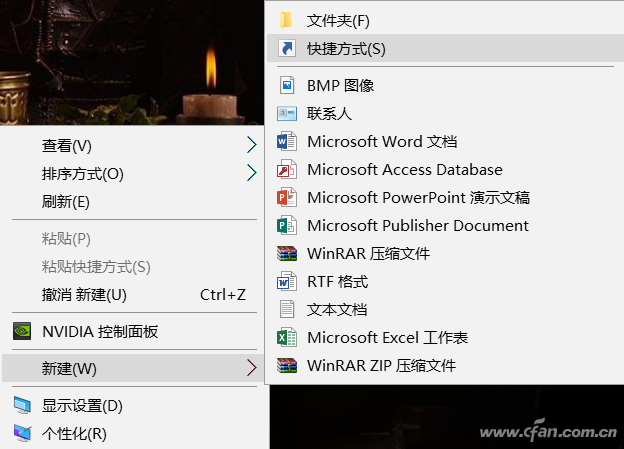Click the BMP image file icon
The image size is (624, 449).
[287, 85]
